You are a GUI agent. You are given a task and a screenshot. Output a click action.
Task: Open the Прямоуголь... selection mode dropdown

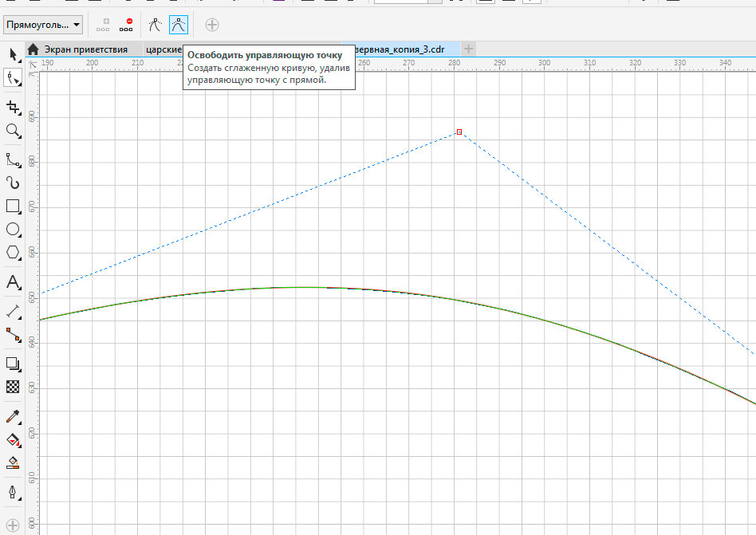[x=43, y=25]
